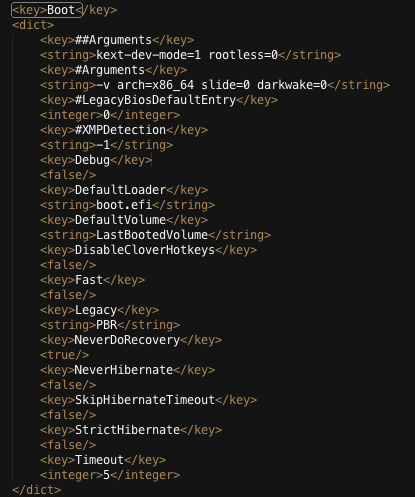Viewport: 415px width, 497px height.
Task: Place cursor in kext-dev-mode=1 rootless=0 string
Action: pyautogui.click(x=187, y=55)
